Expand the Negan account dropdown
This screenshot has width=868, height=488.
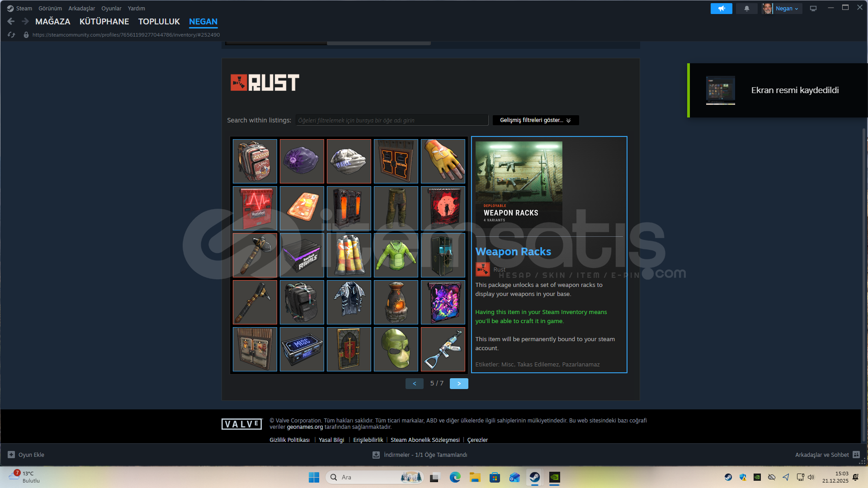click(x=787, y=9)
